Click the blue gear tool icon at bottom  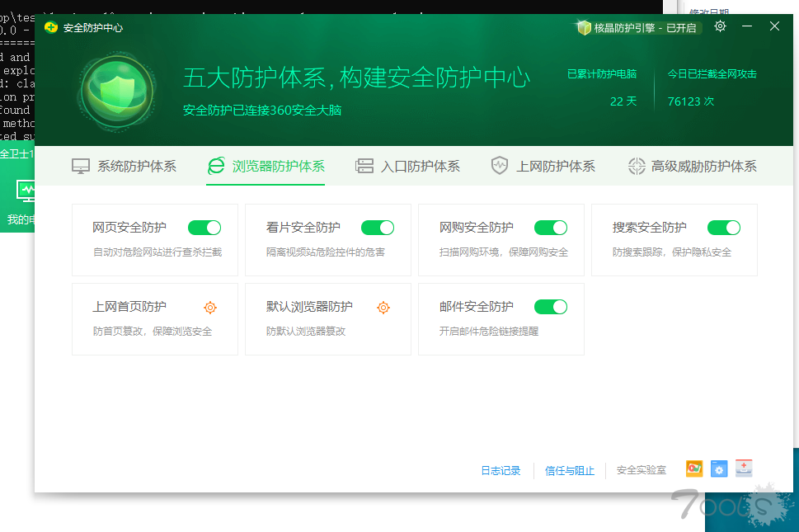(719, 468)
